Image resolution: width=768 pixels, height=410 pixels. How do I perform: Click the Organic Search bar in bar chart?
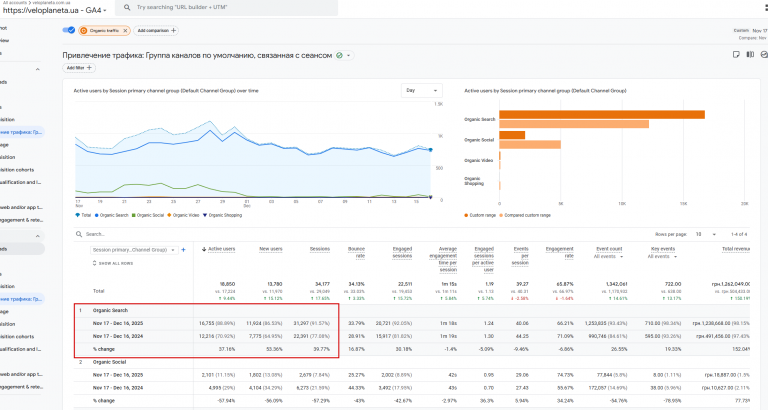[x=602, y=115]
